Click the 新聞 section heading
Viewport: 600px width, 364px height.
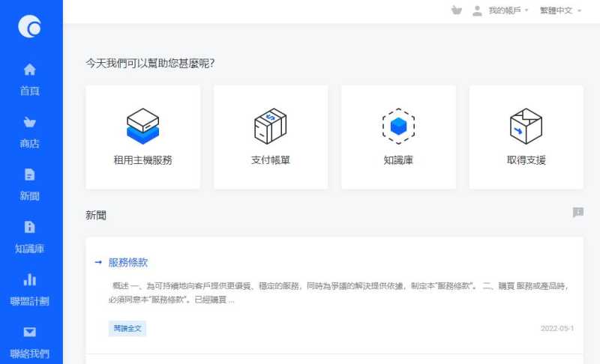(x=96, y=216)
